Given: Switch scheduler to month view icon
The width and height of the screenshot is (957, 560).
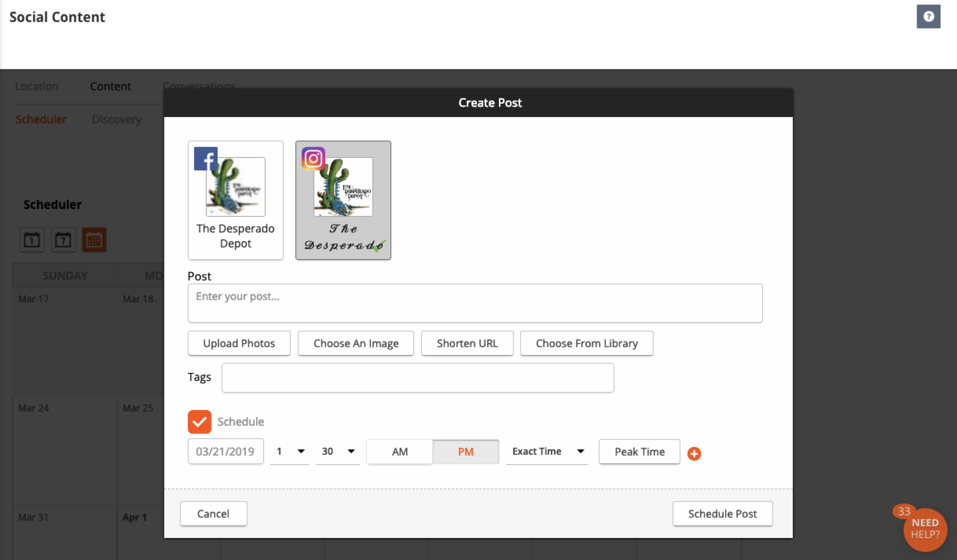Looking at the screenshot, I should point(94,240).
